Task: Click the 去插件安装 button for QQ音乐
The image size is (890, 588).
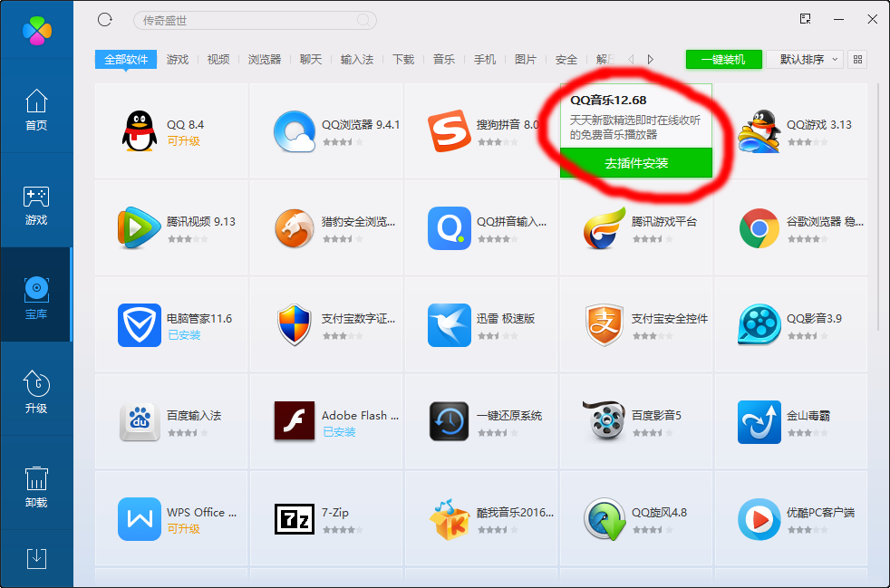Action: pos(635,163)
